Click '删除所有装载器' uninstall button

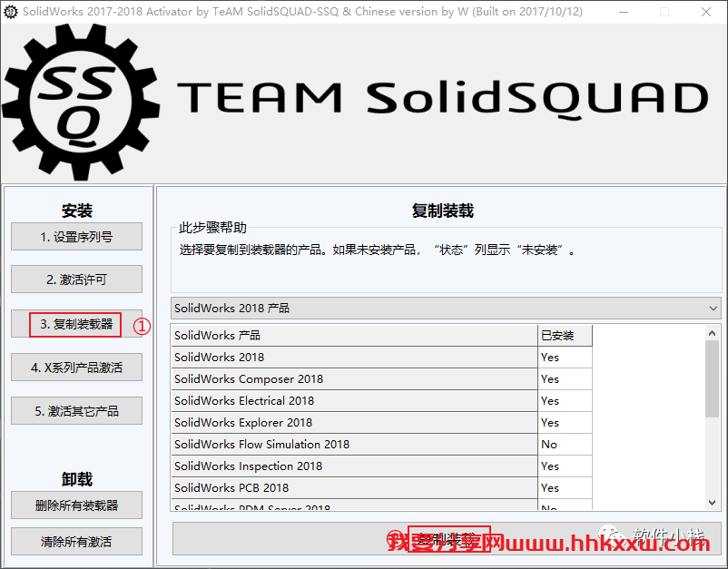pyautogui.click(x=76, y=505)
